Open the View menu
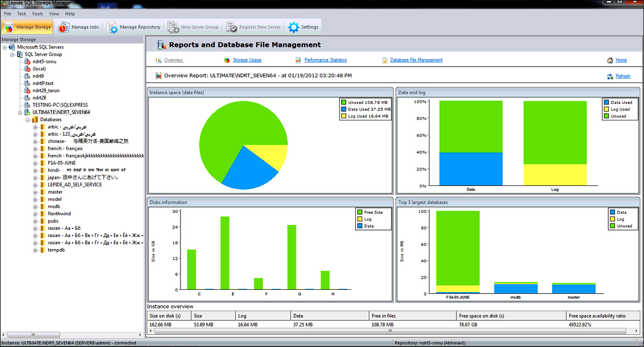The height and width of the screenshot is (347, 644). point(54,14)
